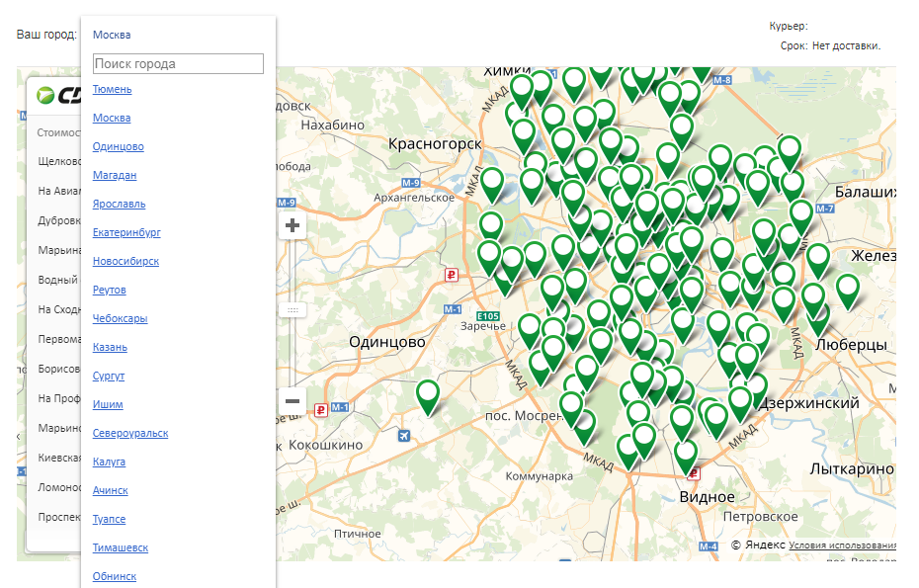
Task: Type in the Поиск города search field
Action: click(x=178, y=63)
